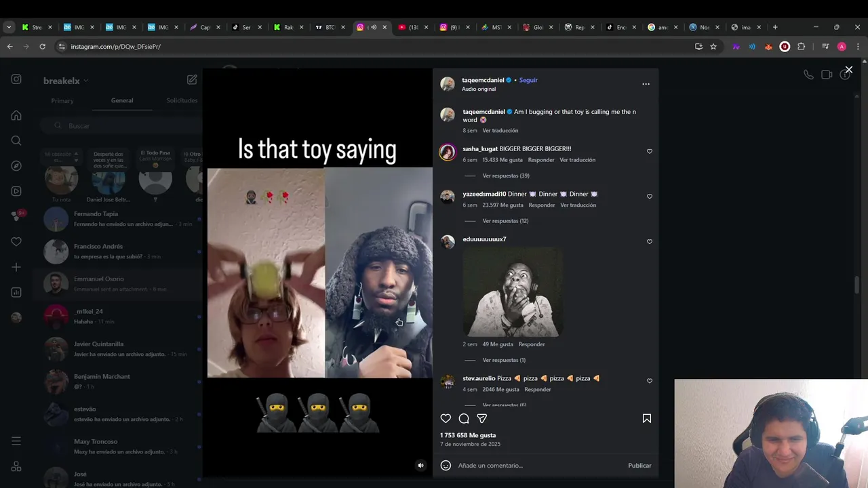
Task: Switch to the General messages tab
Action: 122,100
